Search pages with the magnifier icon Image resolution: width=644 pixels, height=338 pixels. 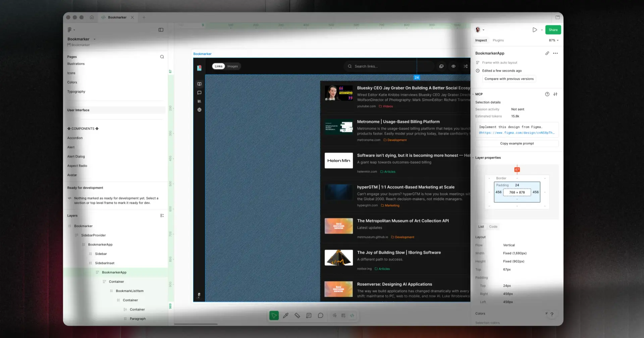click(162, 57)
